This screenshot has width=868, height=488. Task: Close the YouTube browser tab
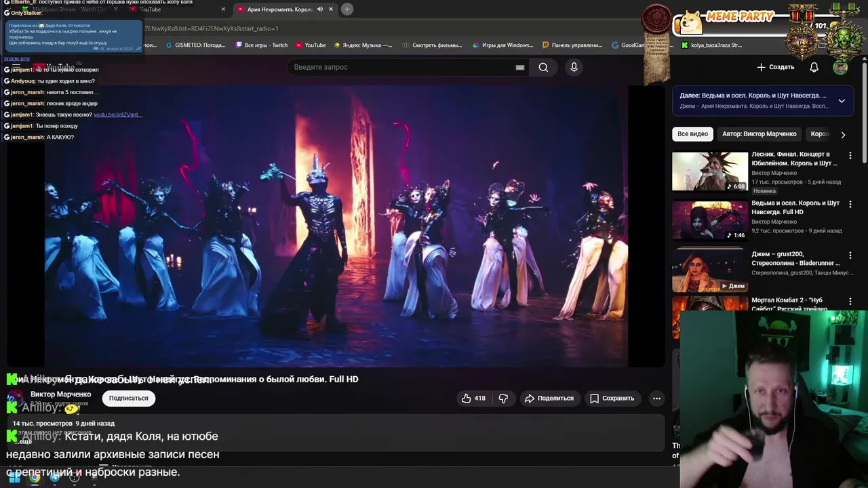(x=223, y=9)
